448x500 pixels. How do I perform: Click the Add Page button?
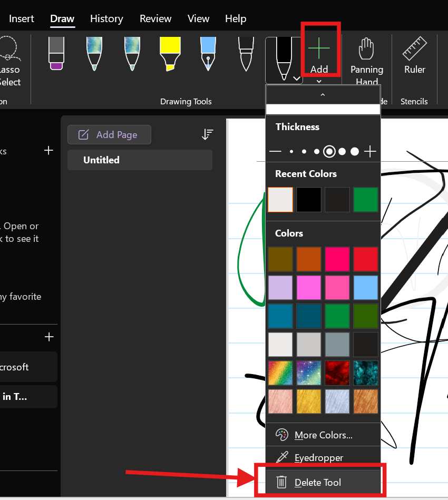109,134
